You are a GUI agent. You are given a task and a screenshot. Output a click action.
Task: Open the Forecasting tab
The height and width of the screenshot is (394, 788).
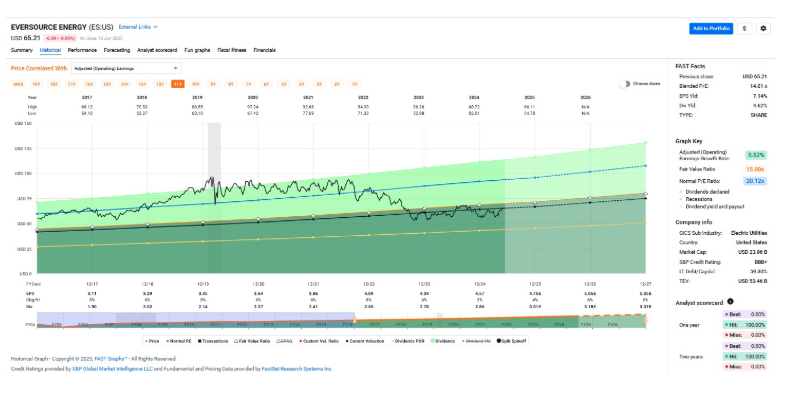117,50
